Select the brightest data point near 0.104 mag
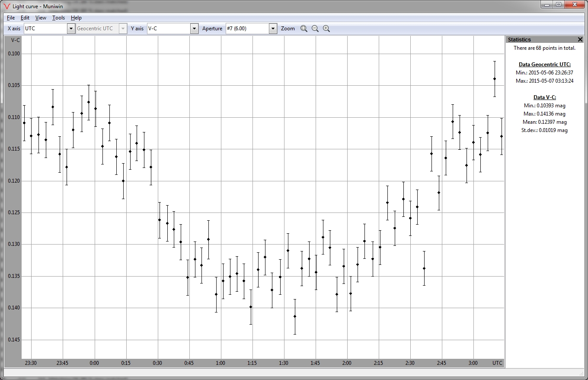This screenshot has height=380, width=588. 495,79
